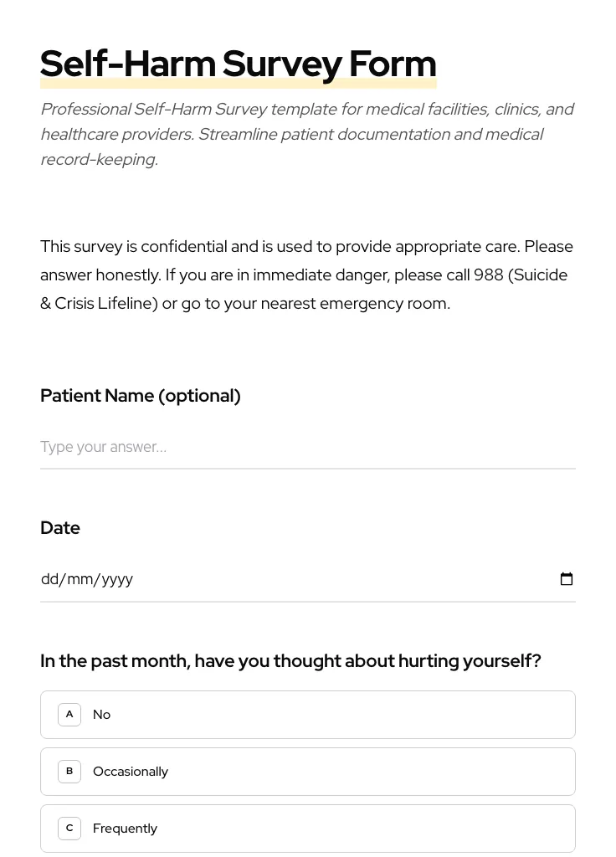616x857 pixels.
Task: Select the Occasionally answer option
Action: point(131,771)
